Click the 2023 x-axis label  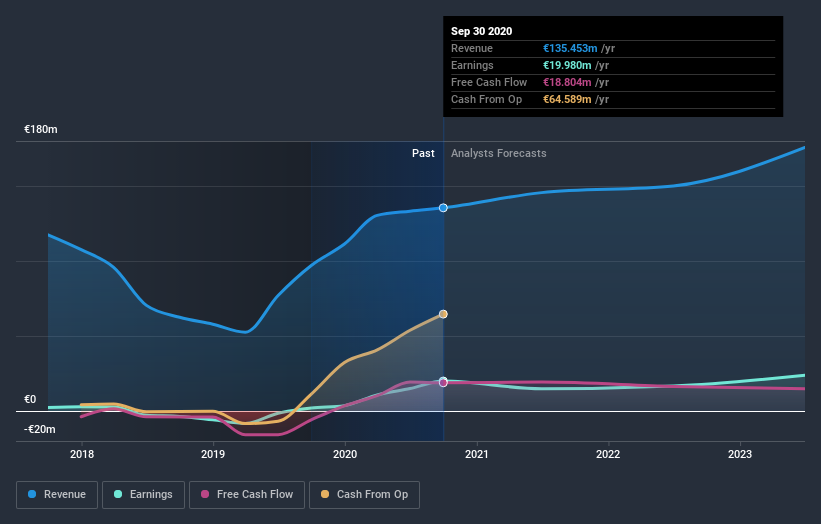[x=740, y=454]
